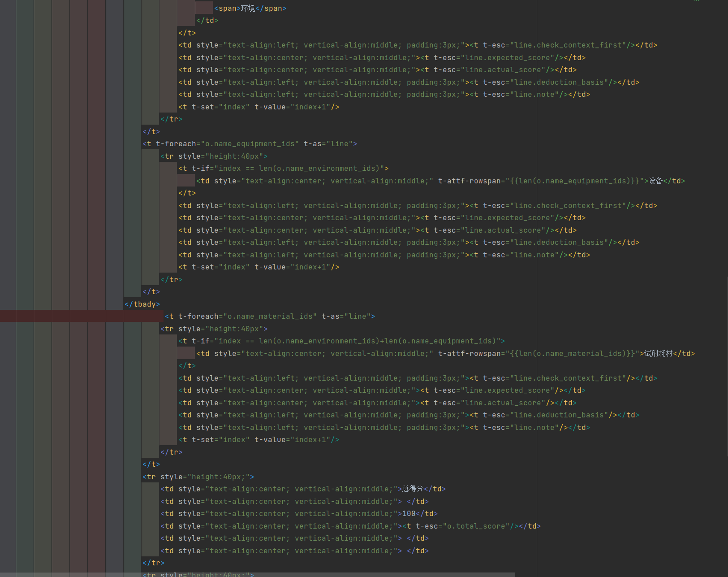This screenshot has width=728, height=577.
Task: Click the 总得分 cell text
Action: click(413, 489)
